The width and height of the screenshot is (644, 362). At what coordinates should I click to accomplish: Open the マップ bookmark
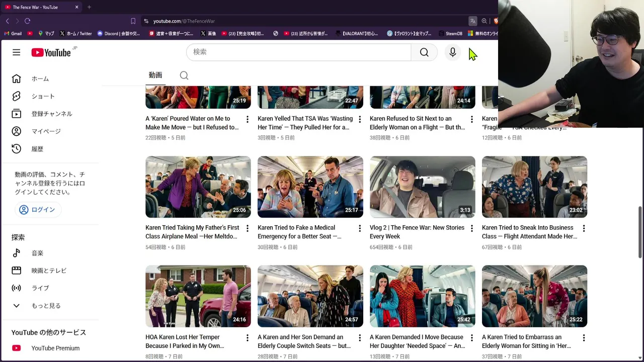46,34
